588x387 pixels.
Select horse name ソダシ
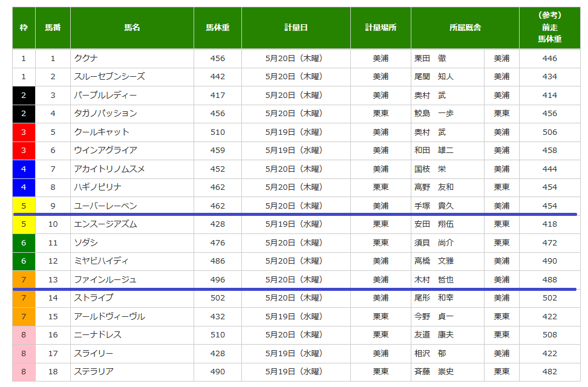point(86,242)
